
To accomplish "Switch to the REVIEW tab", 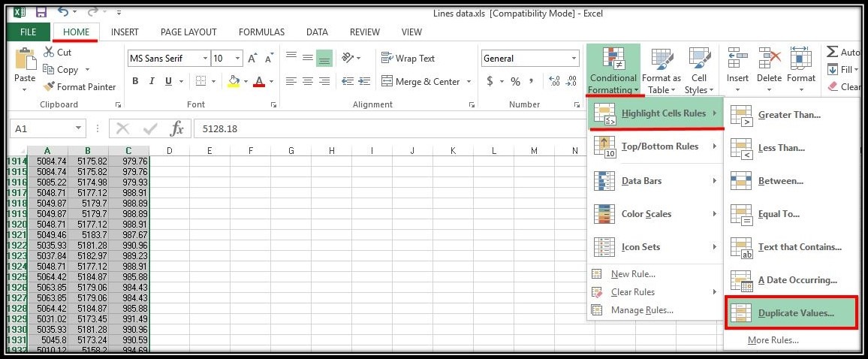I will tap(365, 32).
